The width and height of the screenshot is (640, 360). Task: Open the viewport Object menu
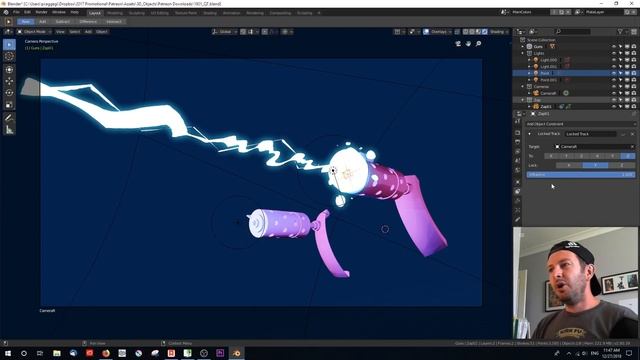click(x=102, y=31)
